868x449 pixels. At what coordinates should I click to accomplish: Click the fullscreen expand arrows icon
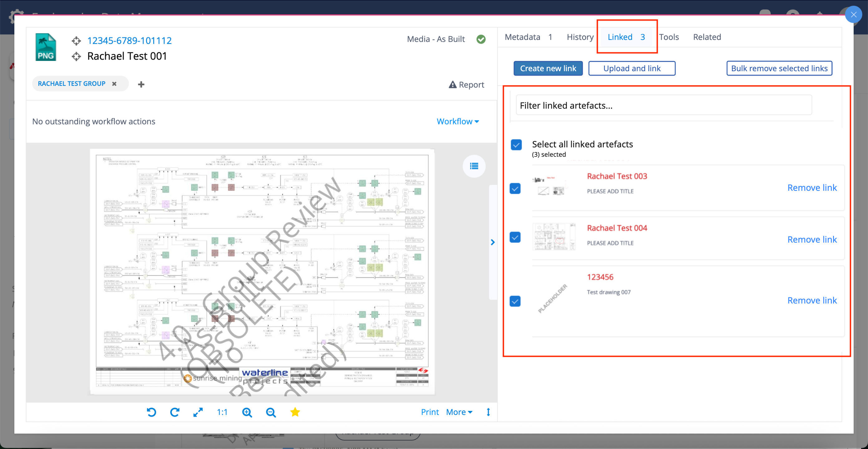pyautogui.click(x=198, y=412)
